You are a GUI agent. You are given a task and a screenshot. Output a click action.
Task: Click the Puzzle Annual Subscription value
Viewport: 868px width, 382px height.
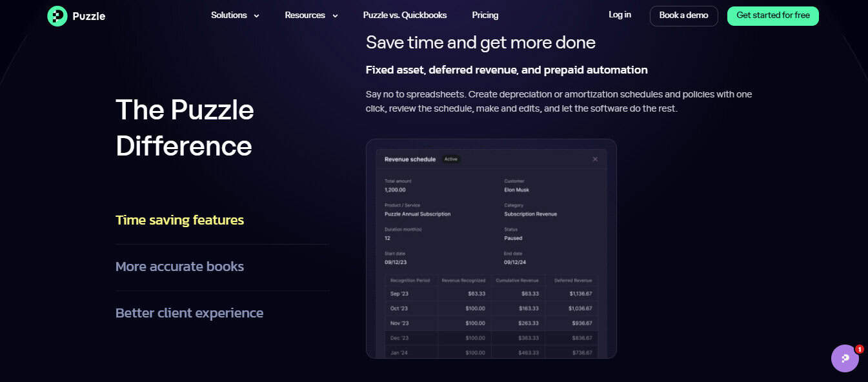click(418, 214)
